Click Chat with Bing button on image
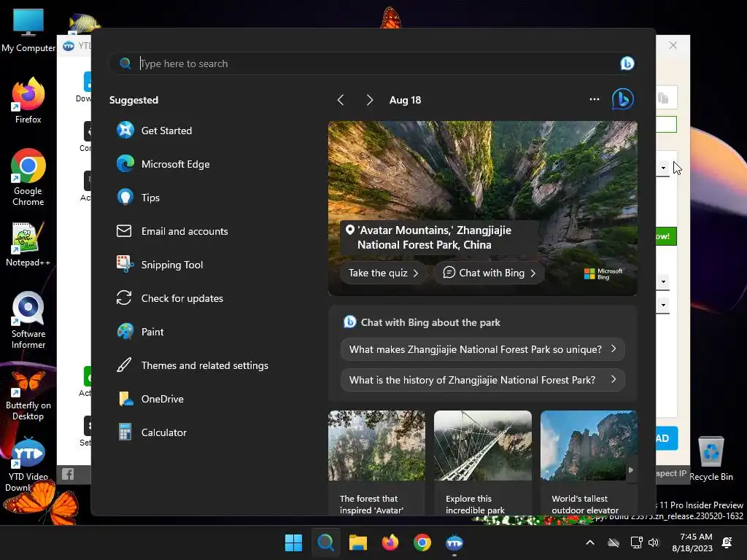Image resolution: width=747 pixels, height=560 pixels. point(489,273)
